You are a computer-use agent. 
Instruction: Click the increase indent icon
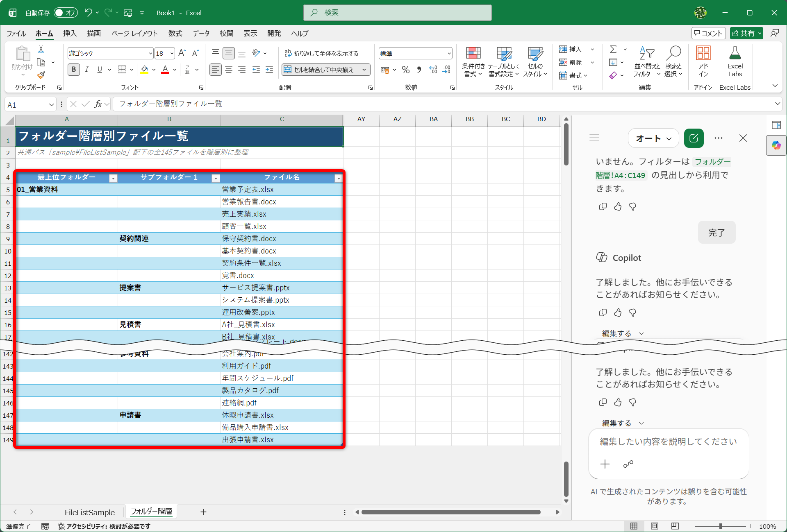[269, 70]
